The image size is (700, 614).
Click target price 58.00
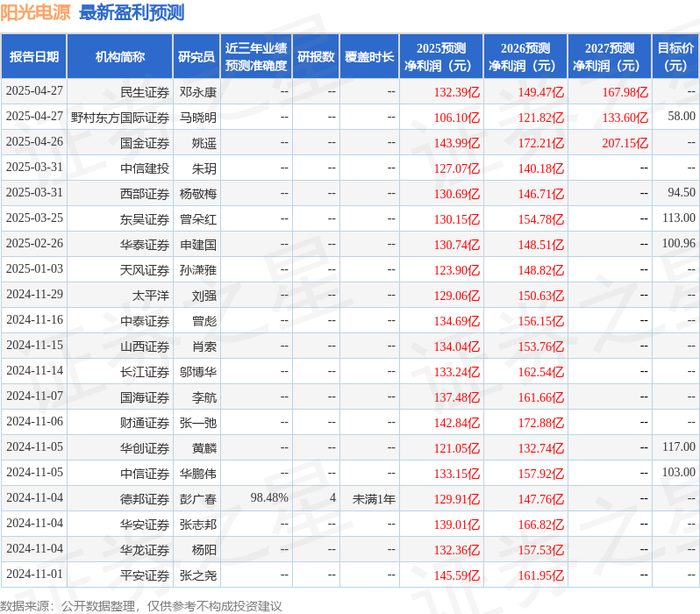click(682, 117)
